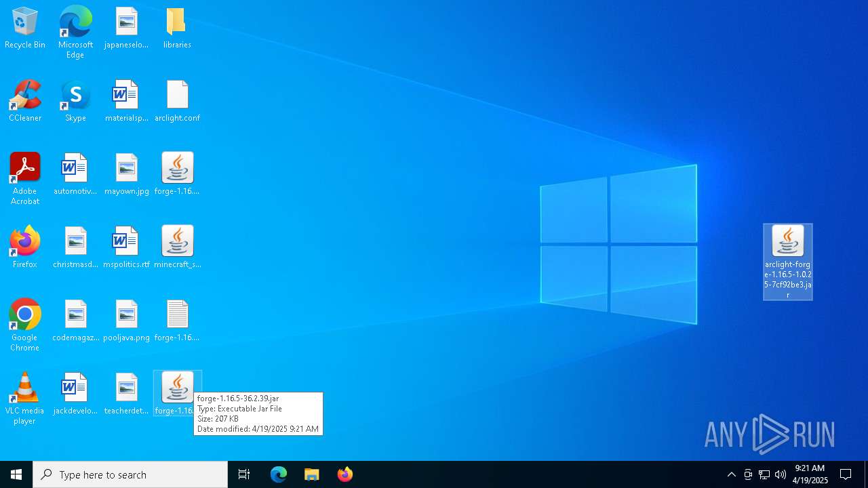Click the 'Type here to search' box
This screenshot has height=488, width=868.
click(x=130, y=474)
